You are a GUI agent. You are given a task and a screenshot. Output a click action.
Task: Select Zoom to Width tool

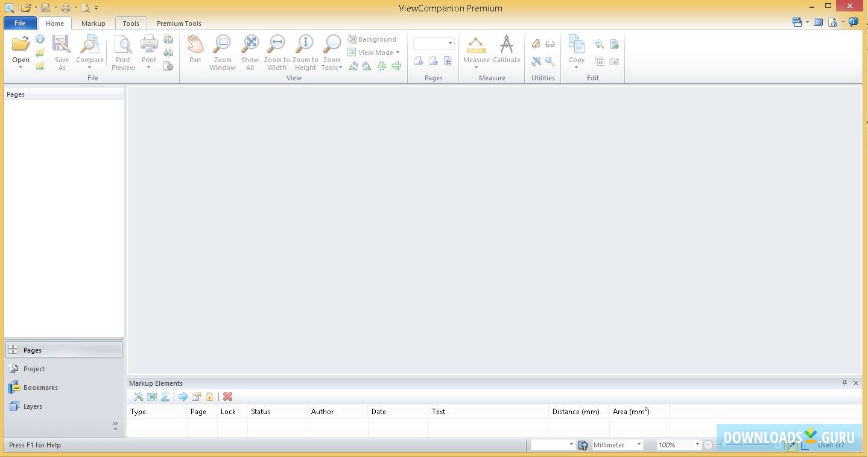277,45
